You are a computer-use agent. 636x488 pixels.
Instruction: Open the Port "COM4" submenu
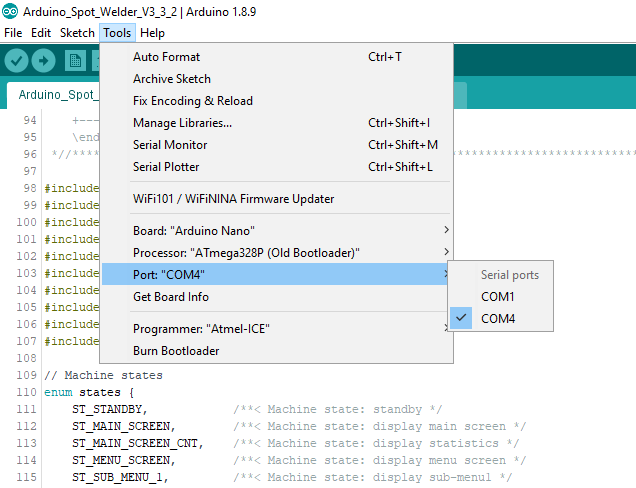[277, 275]
